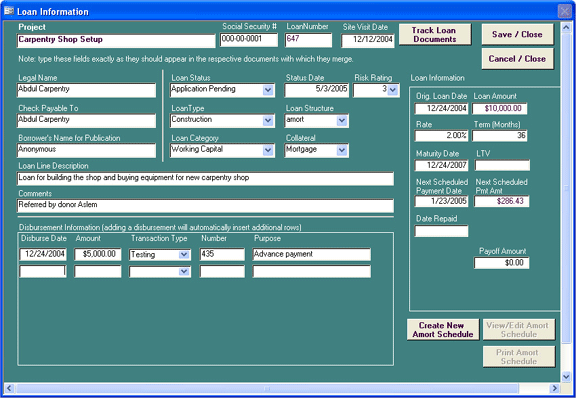576x398 pixels.
Task: Click the Status Date field
Action: (316, 90)
